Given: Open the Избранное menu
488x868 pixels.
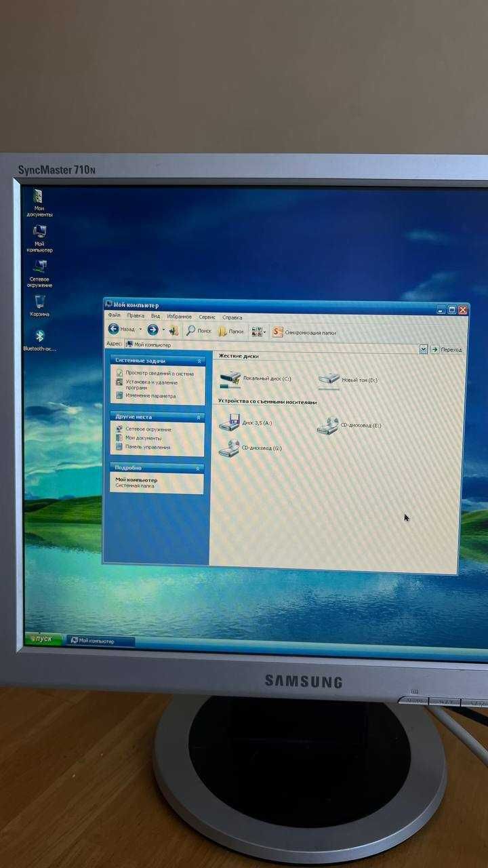Looking at the screenshot, I should click(180, 316).
